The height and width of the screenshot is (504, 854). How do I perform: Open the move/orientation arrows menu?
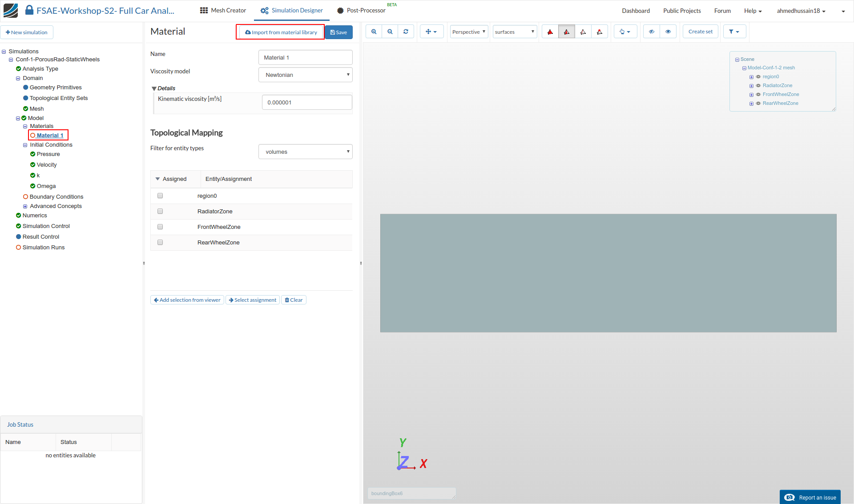pyautogui.click(x=431, y=32)
